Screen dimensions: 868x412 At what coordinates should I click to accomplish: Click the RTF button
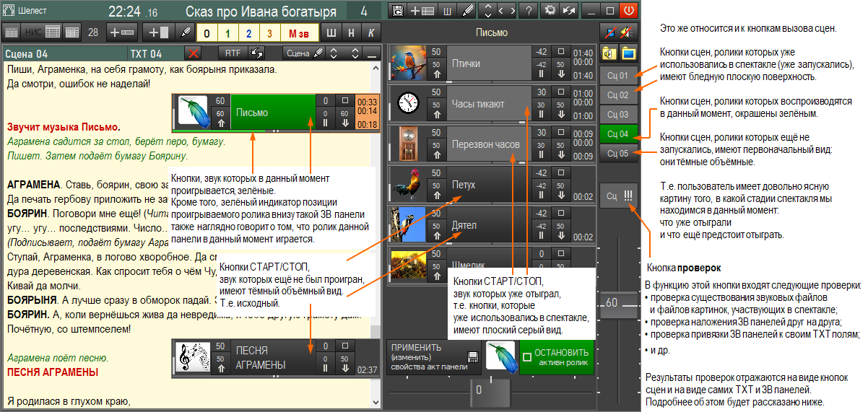click(x=233, y=53)
